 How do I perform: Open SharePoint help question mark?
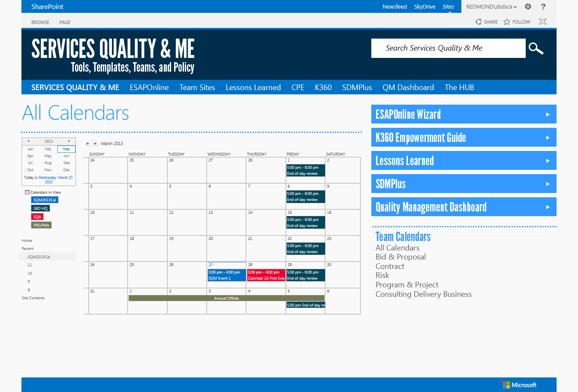(x=543, y=6)
